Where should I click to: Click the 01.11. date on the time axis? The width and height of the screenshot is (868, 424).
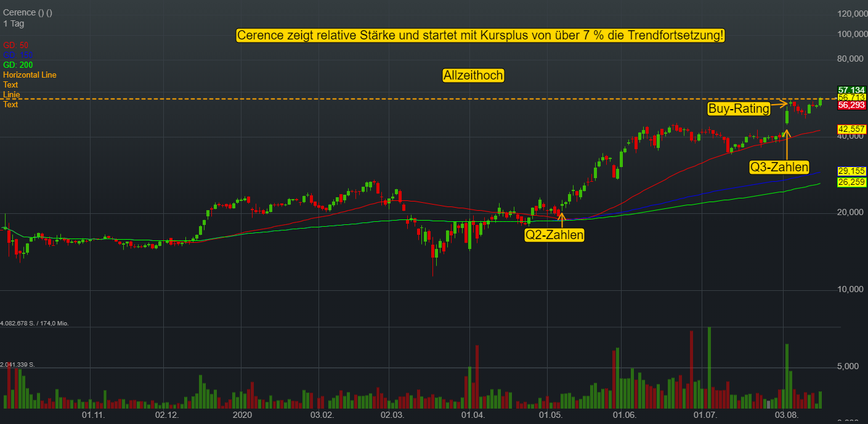[x=92, y=416]
